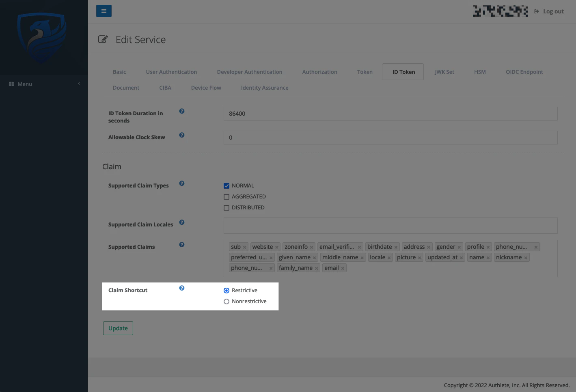This screenshot has height=392, width=576.
Task: Switch to the JWK Set tab
Action: [x=444, y=71]
